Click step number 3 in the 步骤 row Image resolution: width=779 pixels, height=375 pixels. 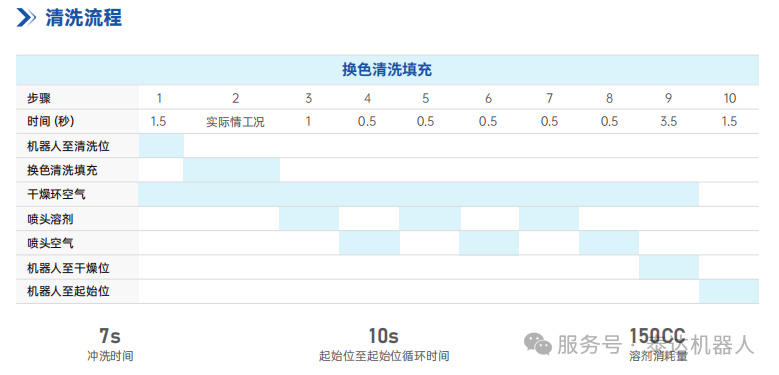309,98
